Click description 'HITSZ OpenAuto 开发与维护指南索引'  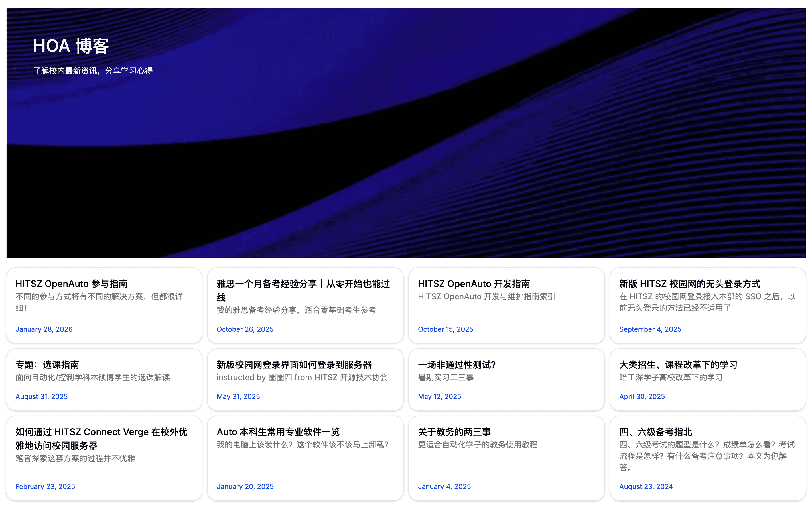click(x=486, y=296)
